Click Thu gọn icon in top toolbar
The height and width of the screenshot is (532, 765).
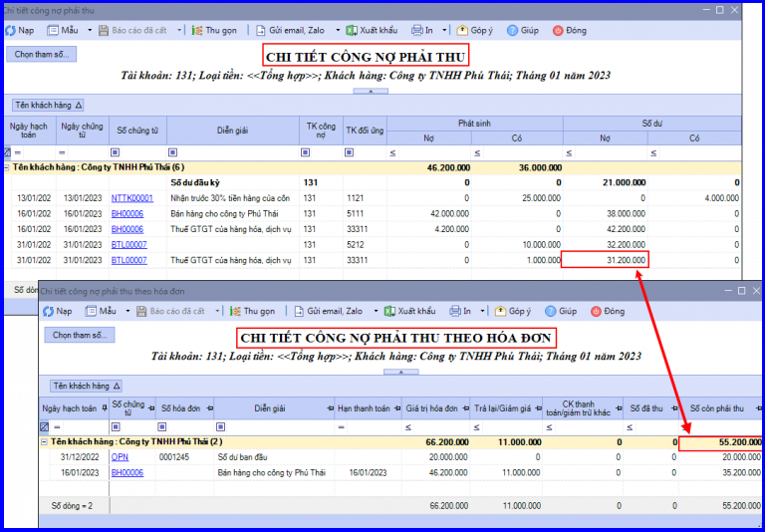[x=197, y=30]
